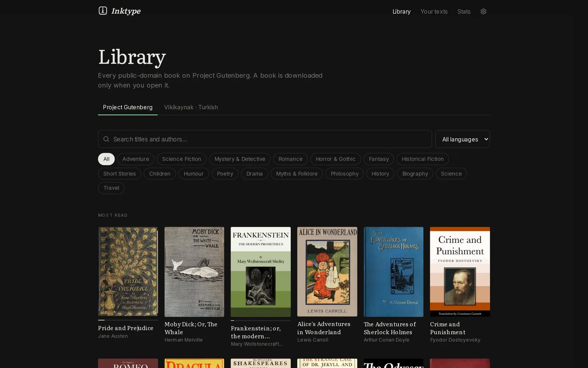This screenshot has width=588, height=368.
Task: Open the Alice in Wonderland cover
Action: [327, 272]
